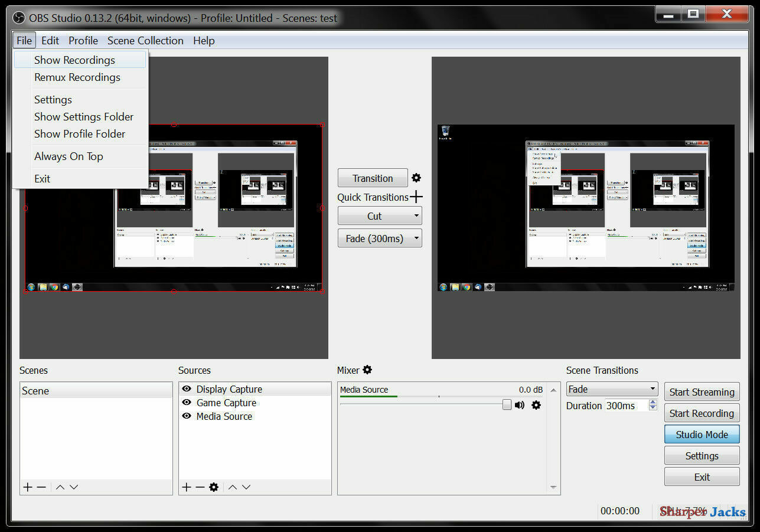
Task: Move the selected source up
Action: click(x=233, y=487)
